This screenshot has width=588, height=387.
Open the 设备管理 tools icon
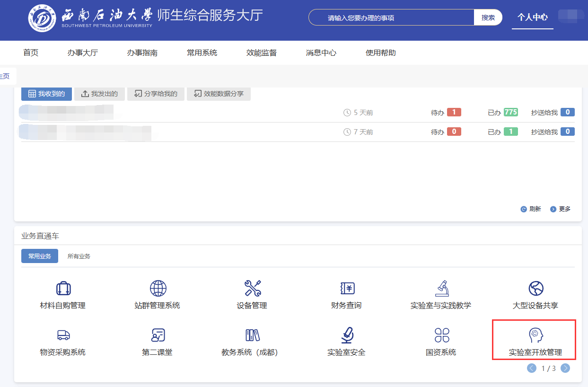pyautogui.click(x=252, y=288)
